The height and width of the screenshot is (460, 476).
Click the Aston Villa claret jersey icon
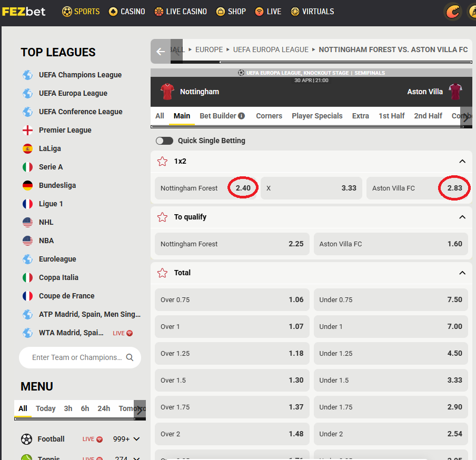click(x=455, y=92)
